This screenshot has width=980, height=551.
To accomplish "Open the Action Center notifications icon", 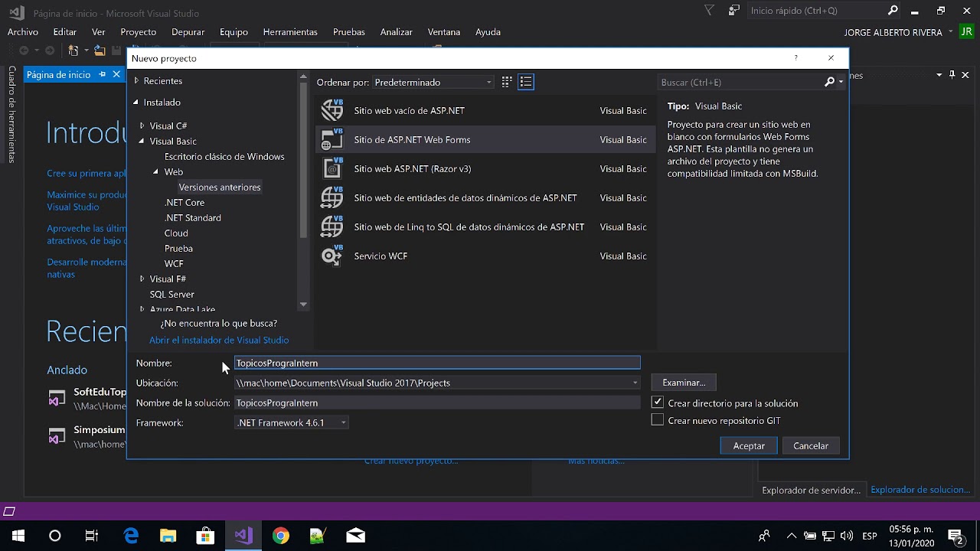I will (955, 536).
